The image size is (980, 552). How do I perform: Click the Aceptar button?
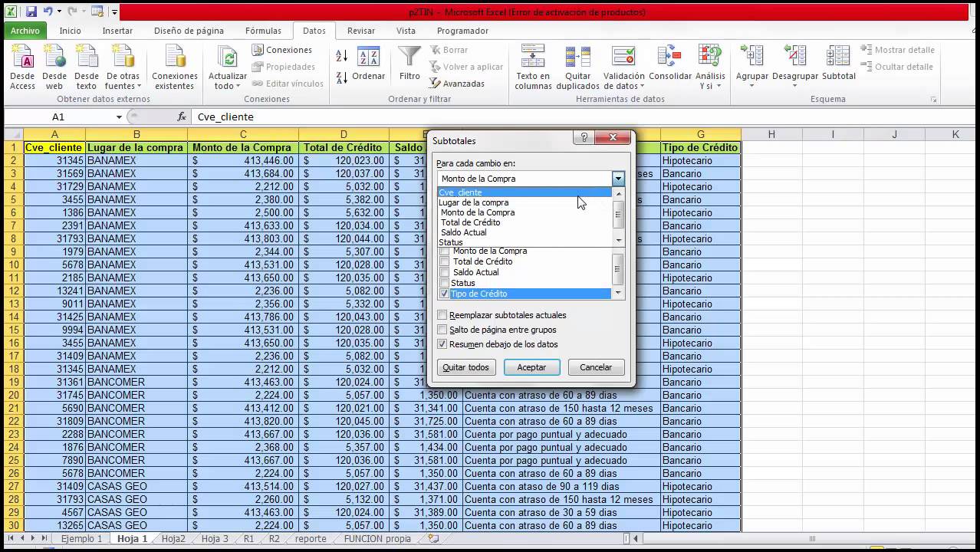531,367
